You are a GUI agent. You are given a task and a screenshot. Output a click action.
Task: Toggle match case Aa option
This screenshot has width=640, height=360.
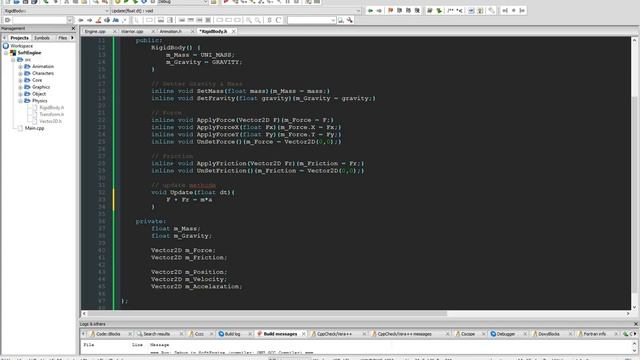coord(116,20)
